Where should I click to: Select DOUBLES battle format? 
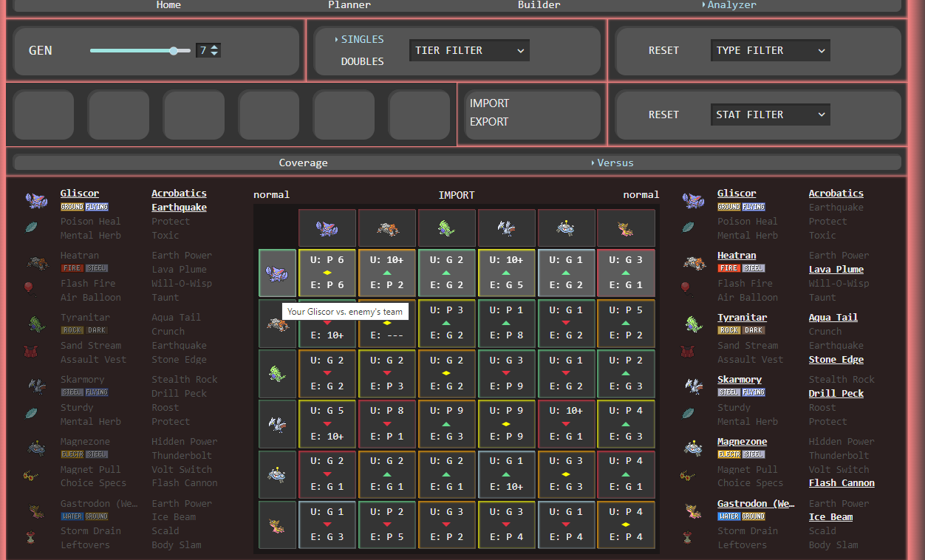(362, 61)
